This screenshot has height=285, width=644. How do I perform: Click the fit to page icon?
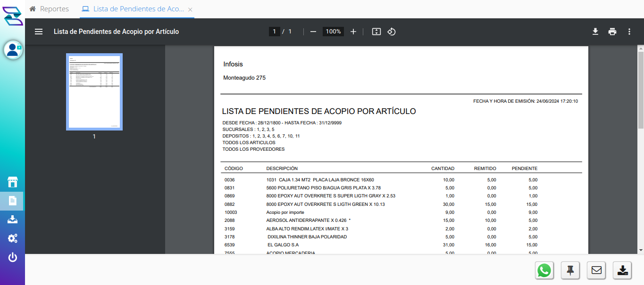click(x=376, y=32)
